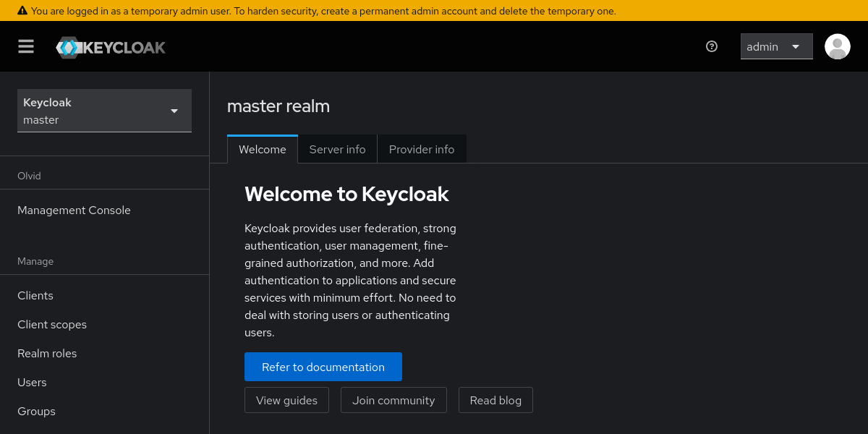Click the temporary admin warning banner text
The image size is (868, 434).
tap(323, 11)
